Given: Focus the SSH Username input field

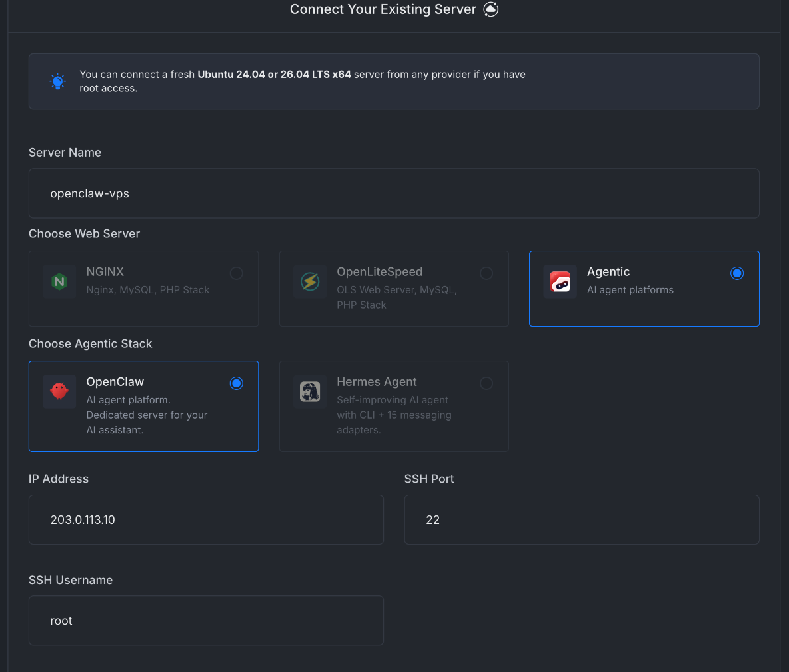Looking at the screenshot, I should 207,621.
